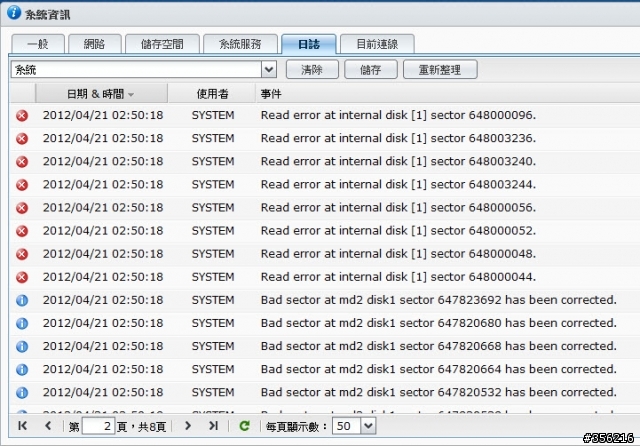Click the 使用者 column header
This screenshot has height=446, width=640.
pyautogui.click(x=212, y=94)
